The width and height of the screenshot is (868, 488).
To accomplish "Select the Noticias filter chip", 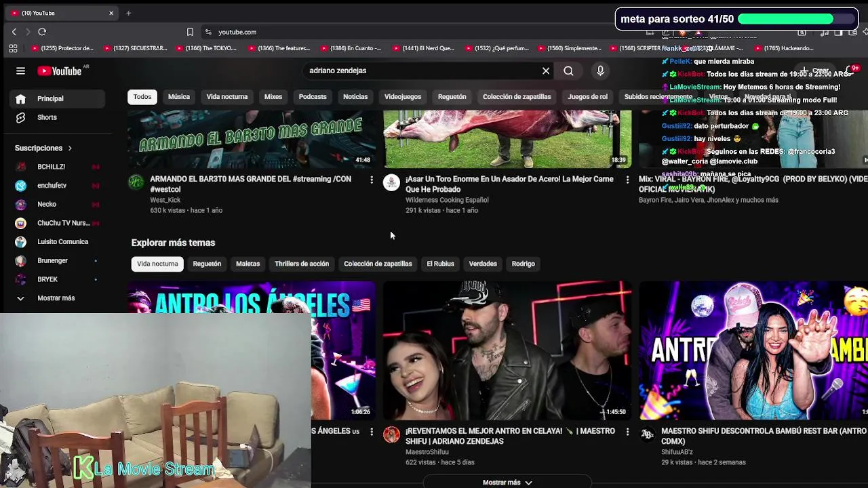I will point(355,97).
